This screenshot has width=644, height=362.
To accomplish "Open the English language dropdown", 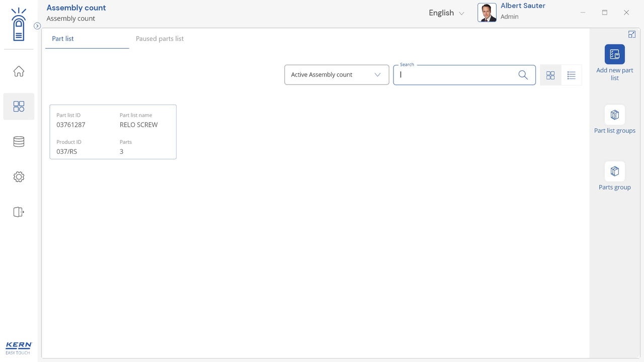I will pyautogui.click(x=446, y=13).
